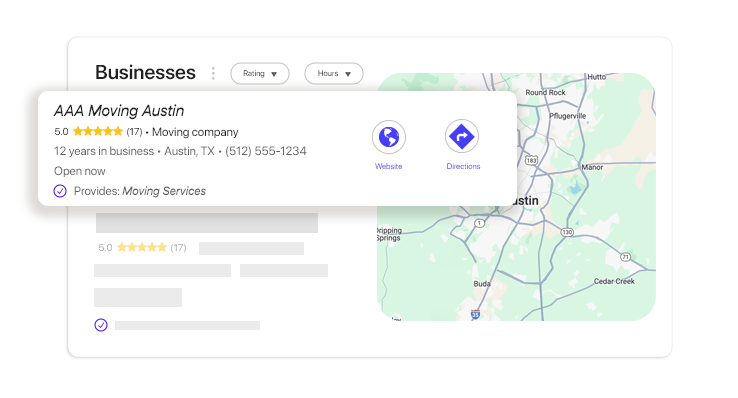Click the Provides: Moving Services text
This screenshot has width=738, height=398.
click(x=140, y=191)
